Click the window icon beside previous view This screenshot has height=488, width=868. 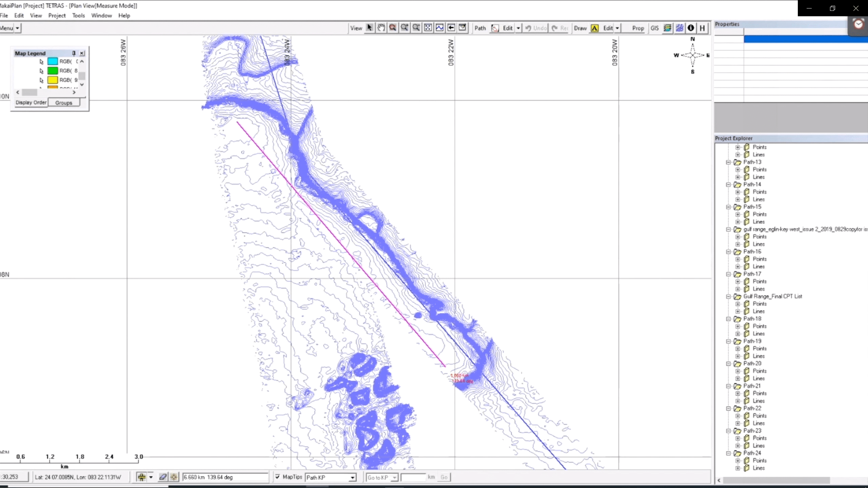pos(462,28)
